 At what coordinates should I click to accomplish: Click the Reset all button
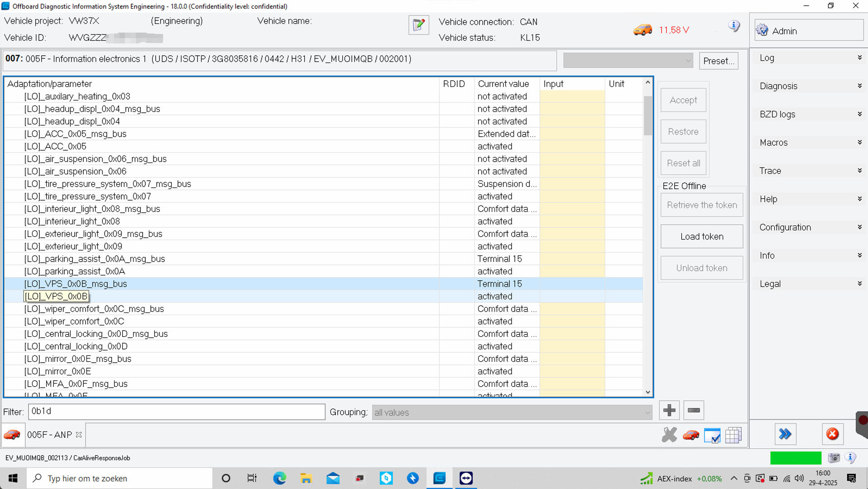[683, 163]
